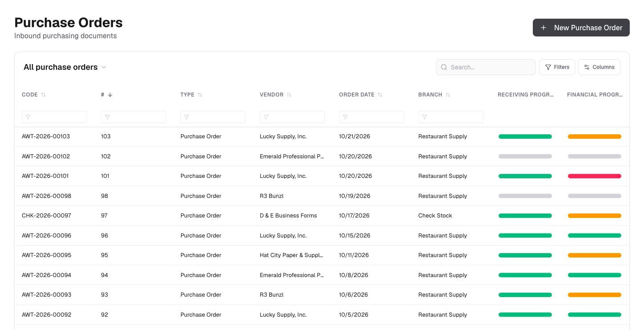Viewport: 644px width, 330px height.
Task: Click the RECEIVING PROGR… column header
Action: (526, 95)
